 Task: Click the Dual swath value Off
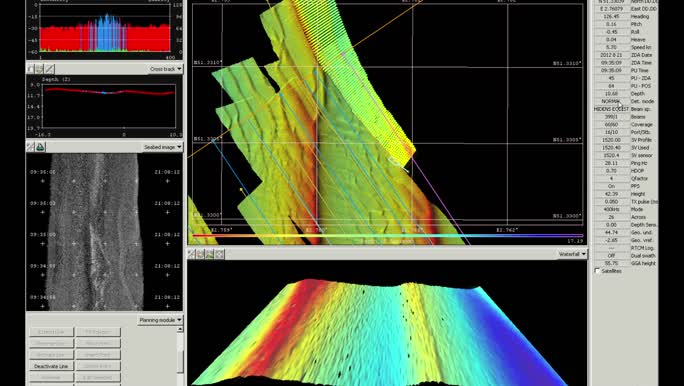coord(611,256)
